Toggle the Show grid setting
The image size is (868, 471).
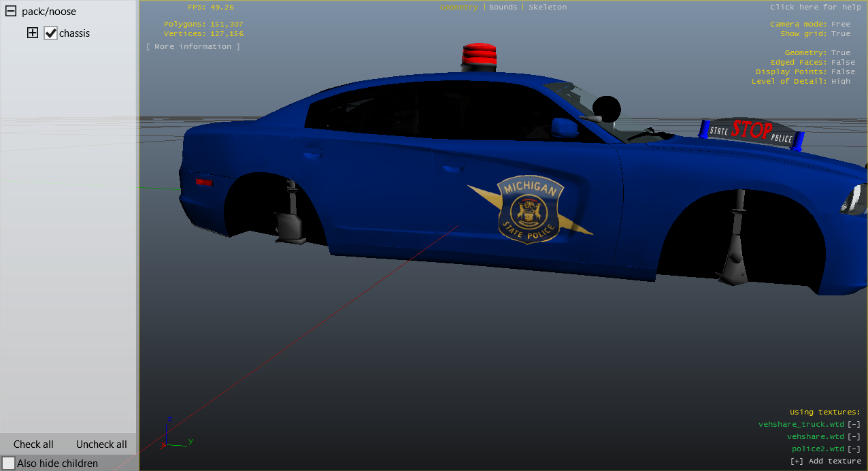840,33
